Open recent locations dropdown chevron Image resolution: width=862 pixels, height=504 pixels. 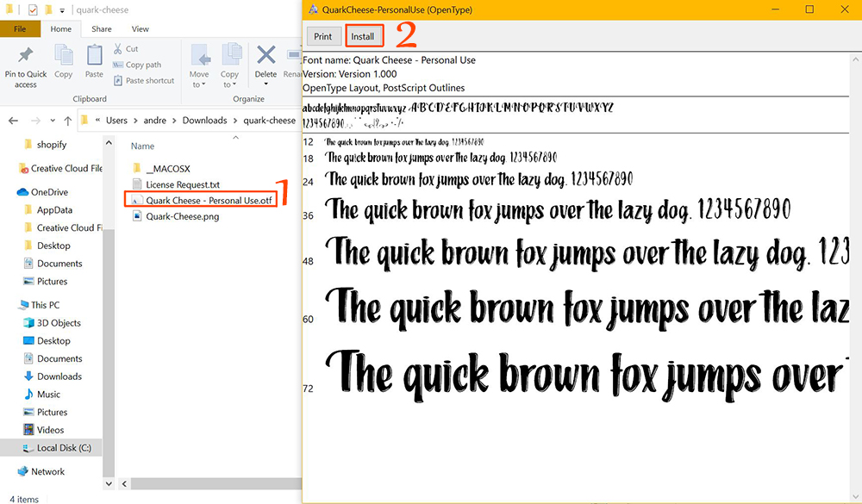coord(52,121)
